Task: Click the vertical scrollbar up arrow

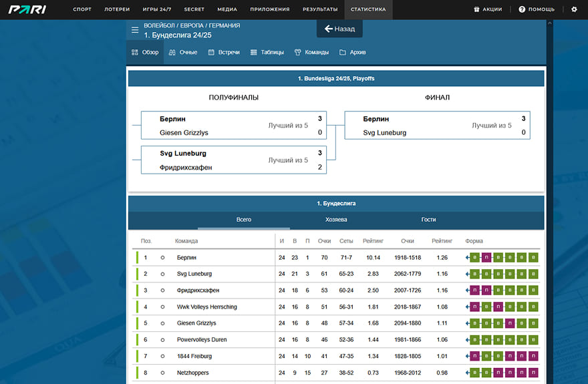Action: click(x=549, y=23)
